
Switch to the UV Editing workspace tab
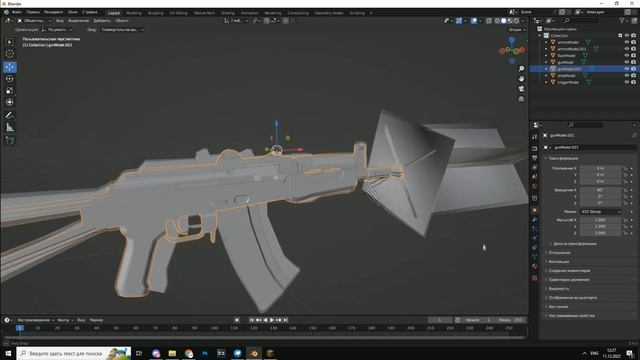[x=178, y=13]
